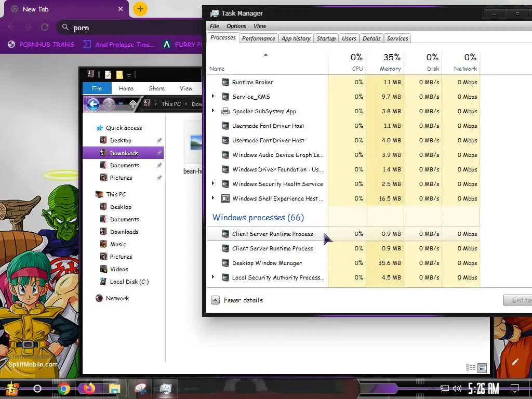Click the Quick access star icon
The width and height of the screenshot is (532, 399).
coord(100,128)
